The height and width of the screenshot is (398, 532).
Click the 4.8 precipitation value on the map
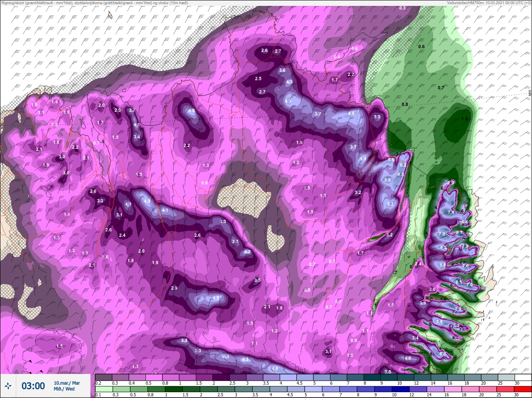tap(351, 113)
